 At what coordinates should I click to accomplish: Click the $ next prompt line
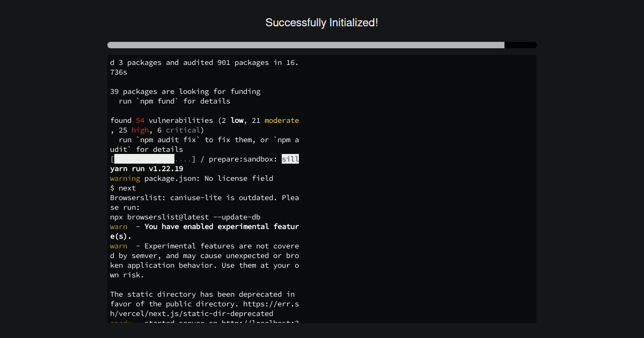point(122,188)
